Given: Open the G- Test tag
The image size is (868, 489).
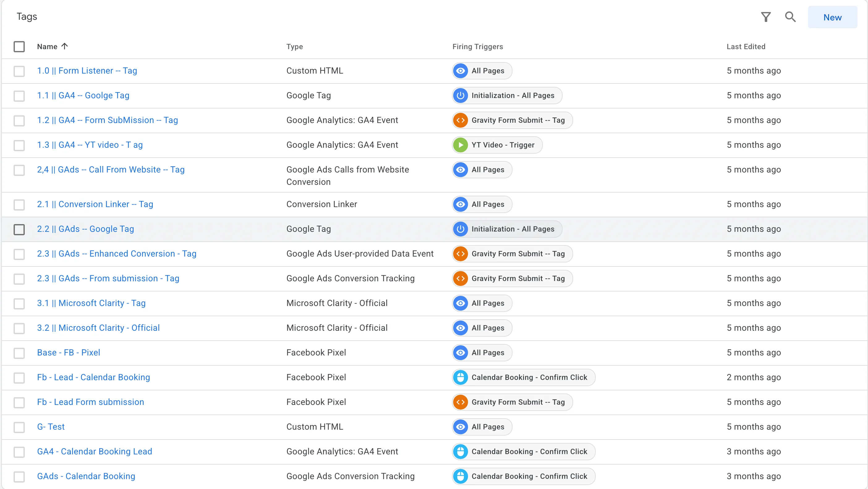Looking at the screenshot, I should pyautogui.click(x=51, y=426).
